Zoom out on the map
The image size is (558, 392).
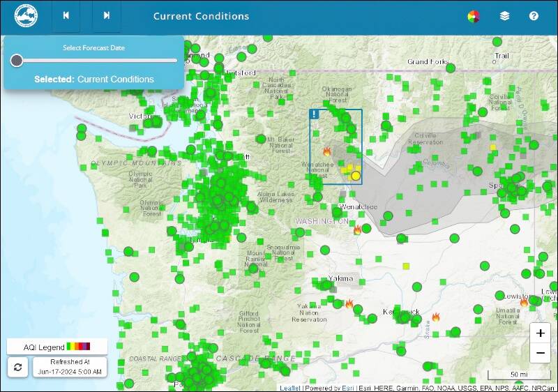(x=540, y=354)
